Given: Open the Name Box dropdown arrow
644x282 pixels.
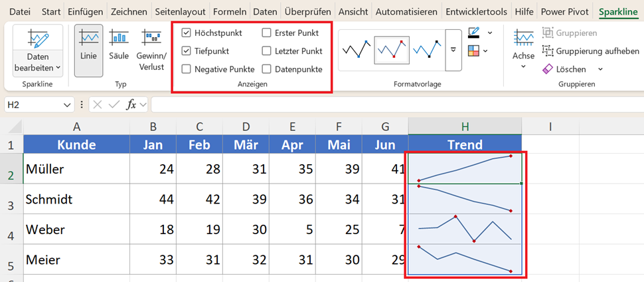Looking at the screenshot, I should (68, 105).
